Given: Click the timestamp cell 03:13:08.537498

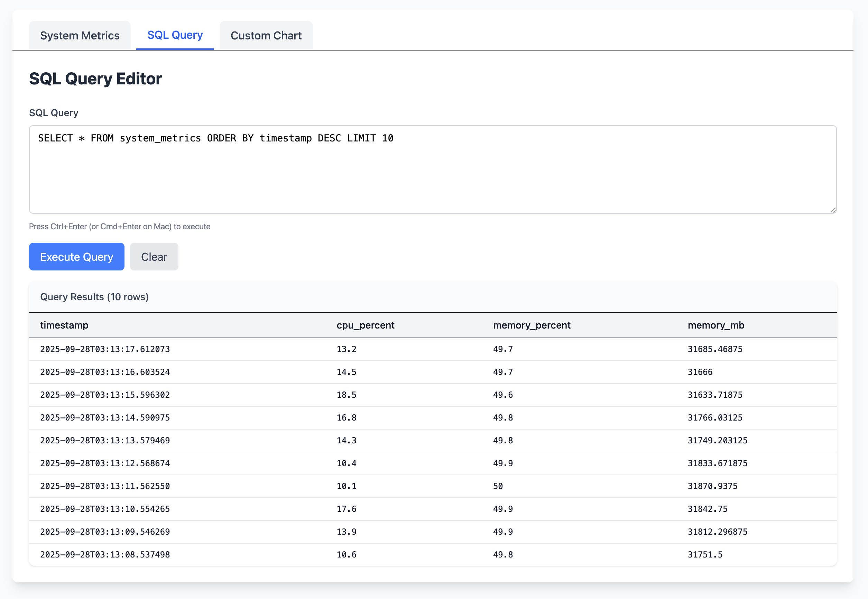Looking at the screenshot, I should point(105,554).
